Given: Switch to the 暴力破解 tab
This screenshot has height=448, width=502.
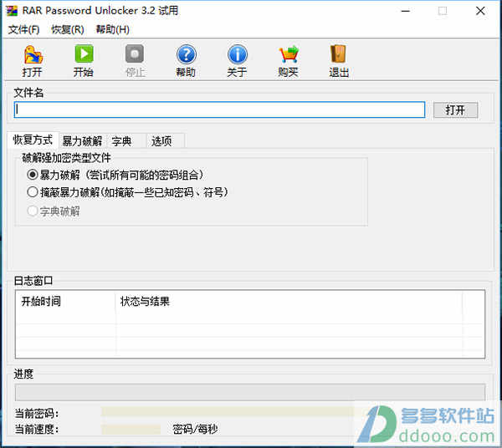Looking at the screenshot, I should [x=82, y=141].
